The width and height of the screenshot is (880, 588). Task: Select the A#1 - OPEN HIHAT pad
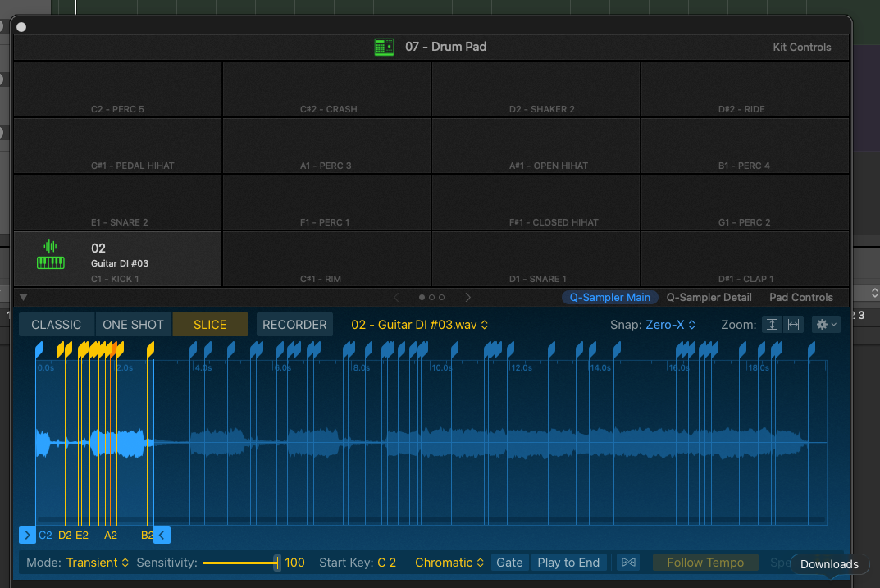tap(536, 147)
